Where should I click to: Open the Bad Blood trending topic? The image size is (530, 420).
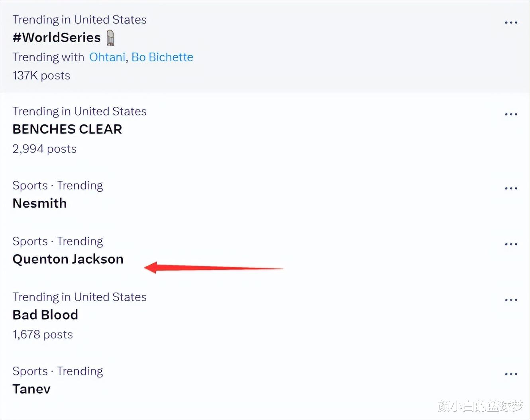coord(45,315)
